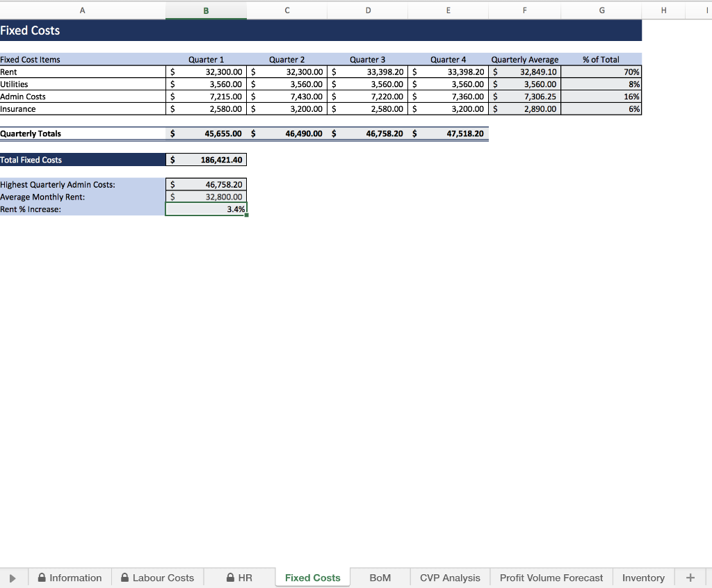The width and height of the screenshot is (712, 588).
Task: Click the Quarterly Totals value for Quarter 4
Action: 448,133
